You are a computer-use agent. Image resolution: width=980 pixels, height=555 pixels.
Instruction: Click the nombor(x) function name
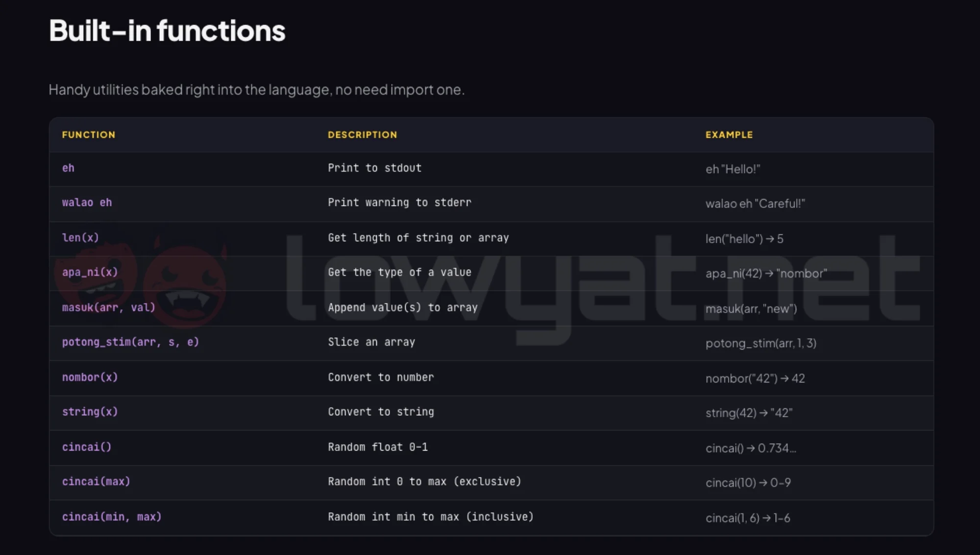[x=90, y=377]
